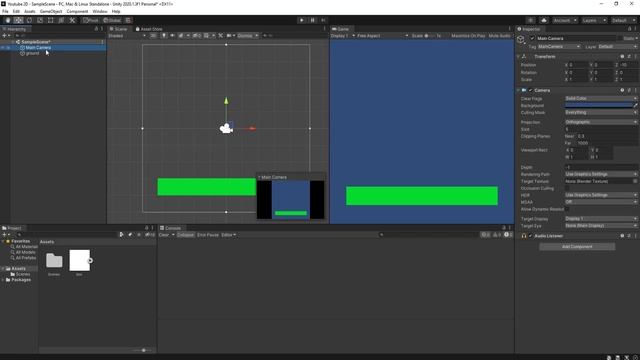Screen dimensions: 640x360
Task: Click the Background color swatch
Action: tap(599, 105)
